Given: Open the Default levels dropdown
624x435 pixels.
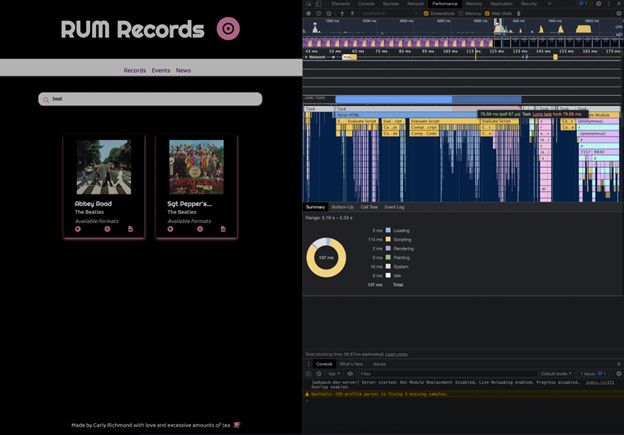Looking at the screenshot, I should click(556, 373).
